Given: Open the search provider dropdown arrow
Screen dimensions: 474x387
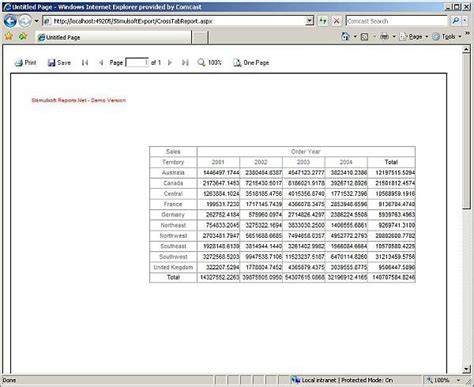Looking at the screenshot, I should [x=465, y=21].
